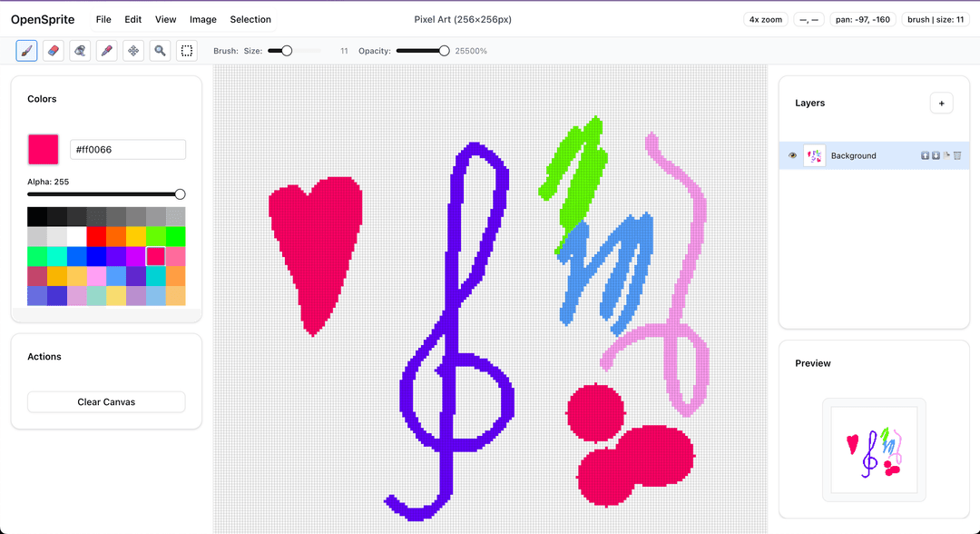Select the Brush tool
This screenshot has height=534, width=980.
point(26,51)
